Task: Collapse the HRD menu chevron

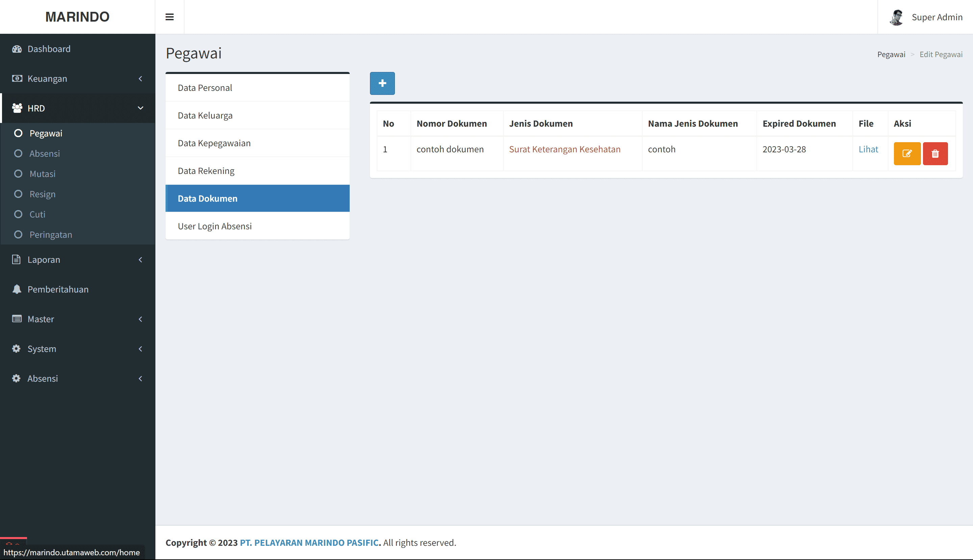Action: click(x=141, y=108)
